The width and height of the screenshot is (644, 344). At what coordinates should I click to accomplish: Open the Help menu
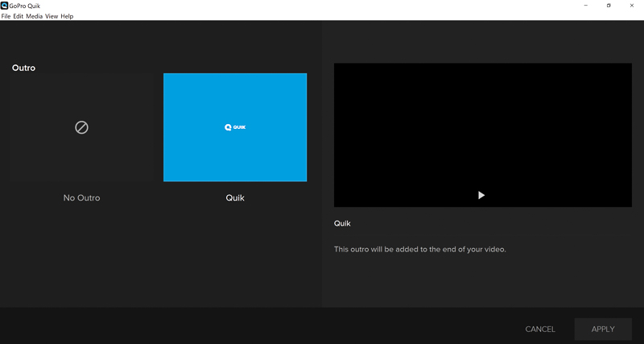tap(67, 16)
